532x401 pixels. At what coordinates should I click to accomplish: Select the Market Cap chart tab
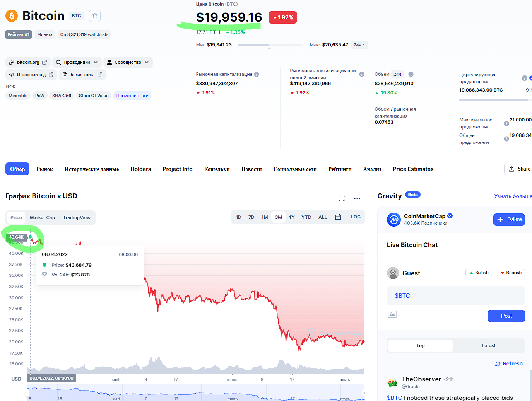tap(42, 218)
